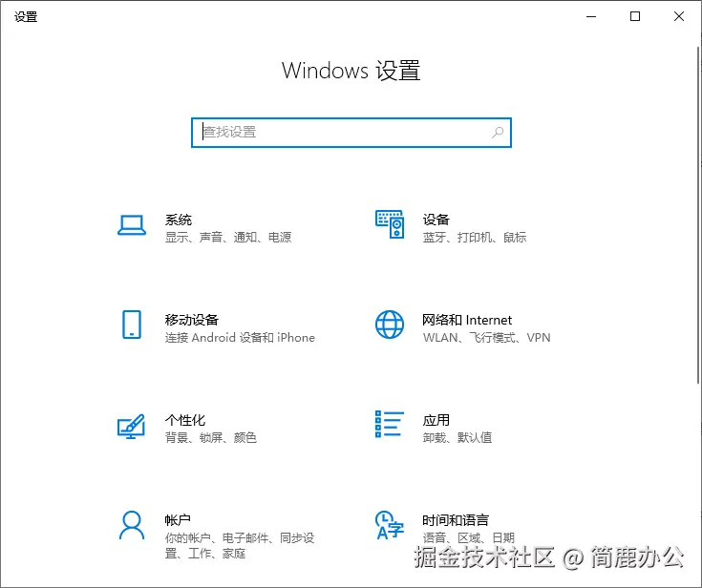Open the 设备 keyboard and speaker icon

click(x=390, y=224)
